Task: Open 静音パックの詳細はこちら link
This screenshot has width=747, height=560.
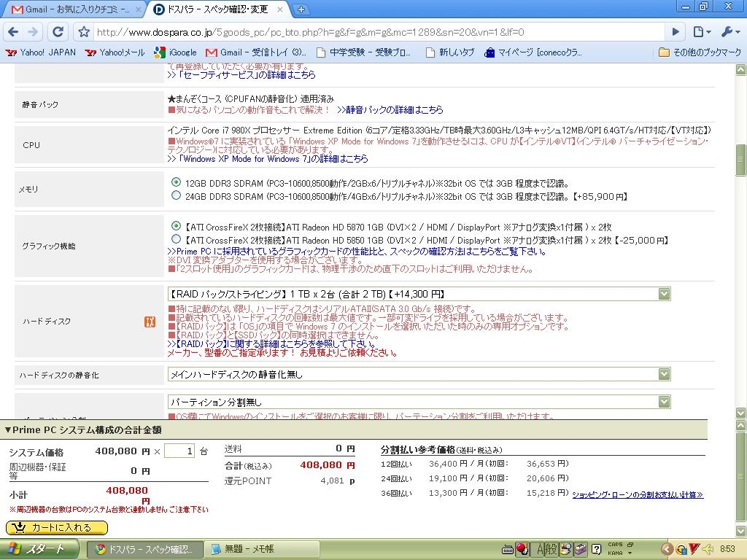Action: (x=390, y=110)
